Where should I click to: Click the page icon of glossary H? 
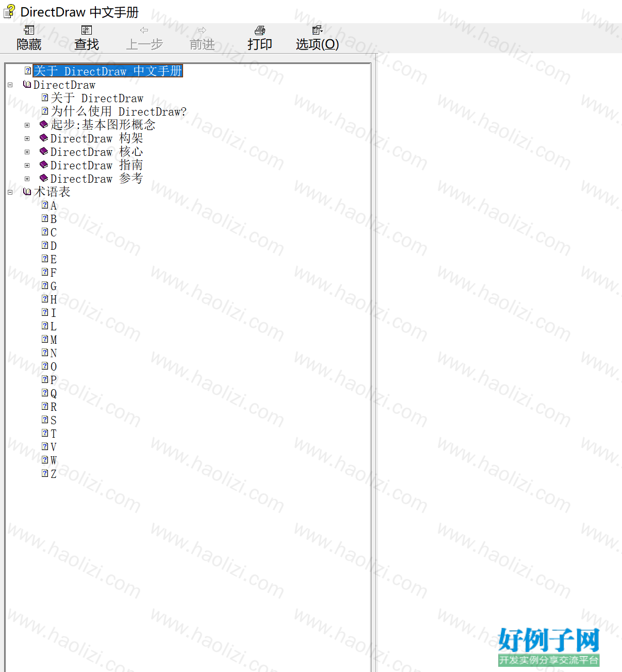coord(45,299)
